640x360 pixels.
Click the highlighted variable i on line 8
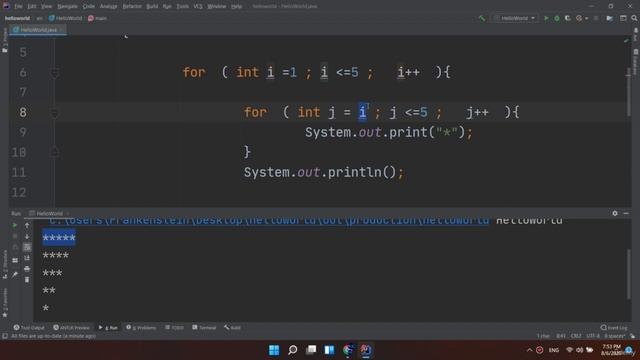[362, 112]
